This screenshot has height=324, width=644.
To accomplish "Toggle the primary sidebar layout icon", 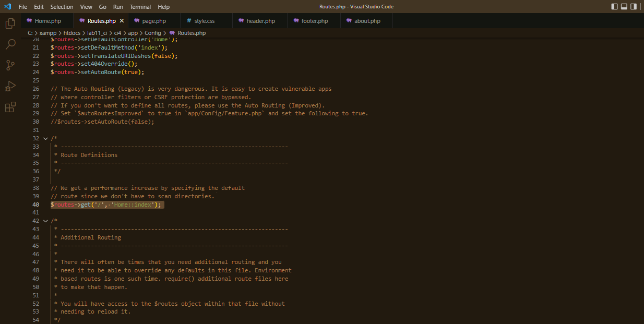I will [614, 6].
